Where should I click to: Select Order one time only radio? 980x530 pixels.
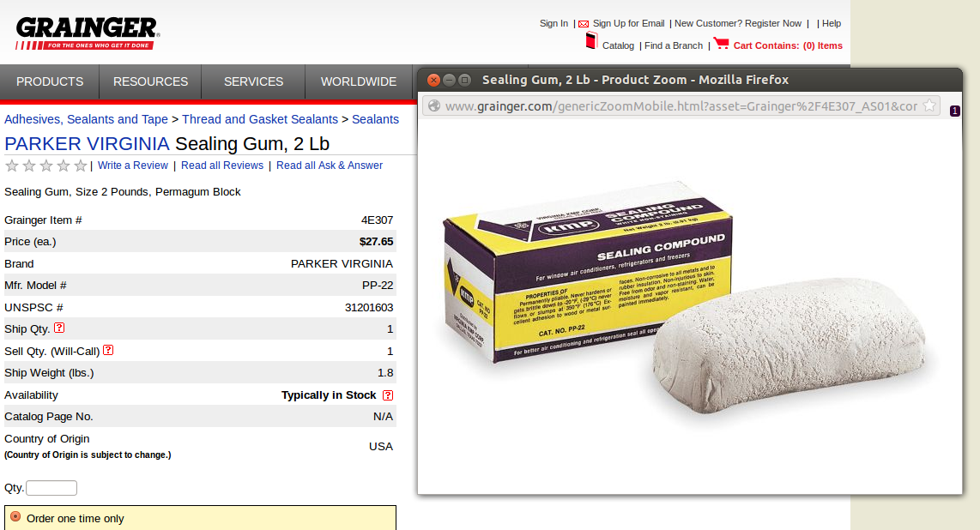(15, 517)
